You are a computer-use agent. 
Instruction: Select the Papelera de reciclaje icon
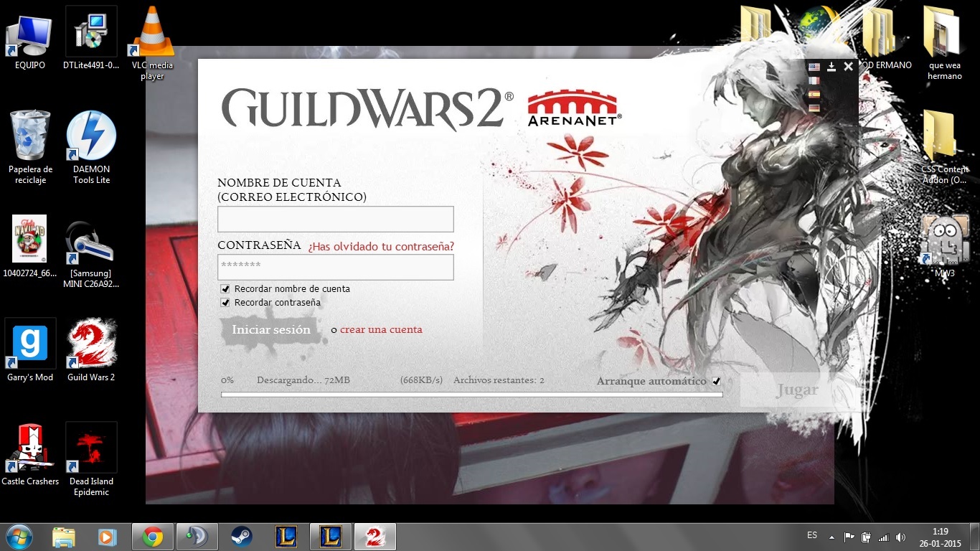(x=30, y=147)
